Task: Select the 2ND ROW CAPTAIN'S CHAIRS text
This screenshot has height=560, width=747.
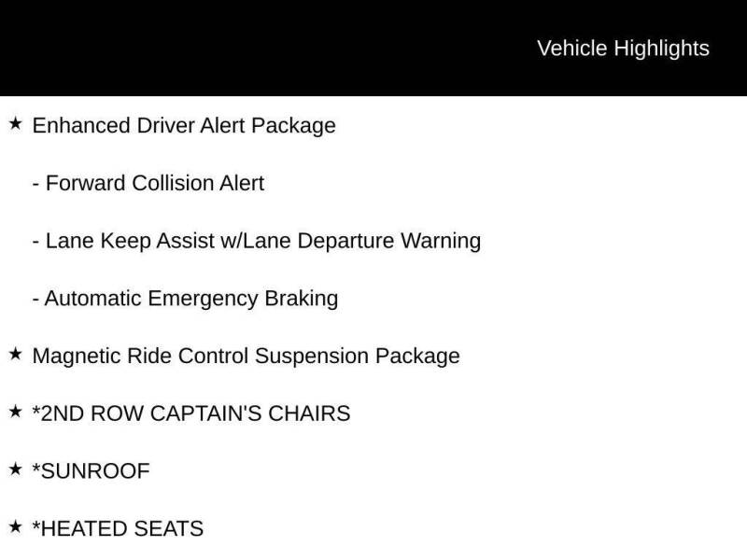Action: click(x=191, y=413)
